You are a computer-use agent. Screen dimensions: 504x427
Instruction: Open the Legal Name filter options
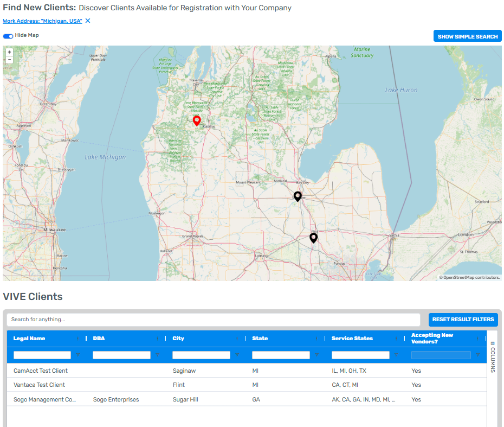[78, 355]
